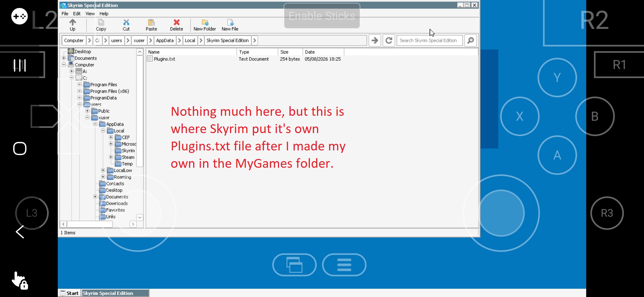644x297 pixels.
Task: Click the magnifier search button
Action: click(471, 40)
